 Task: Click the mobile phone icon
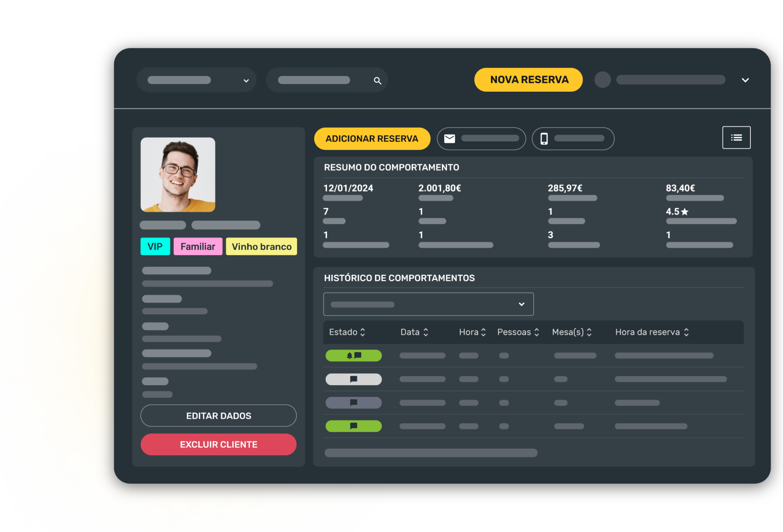544,139
